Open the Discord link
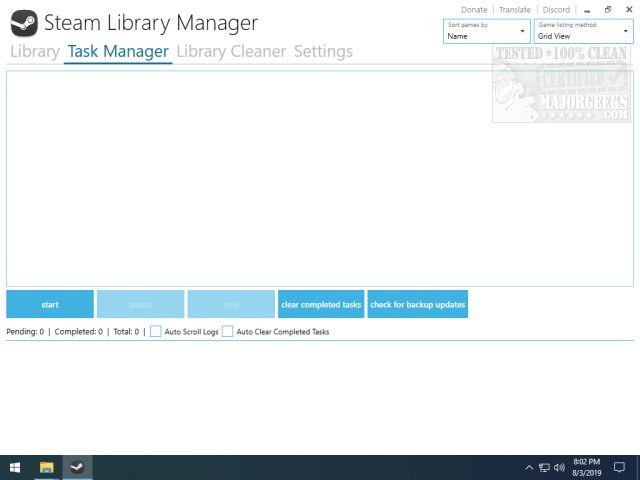640x480 pixels. (556, 10)
